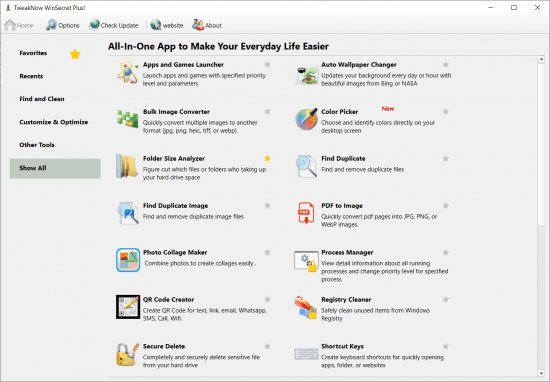Unfavorite Folder Size Analyzer via yellow star
The width and height of the screenshot is (550, 382).
pos(267,159)
